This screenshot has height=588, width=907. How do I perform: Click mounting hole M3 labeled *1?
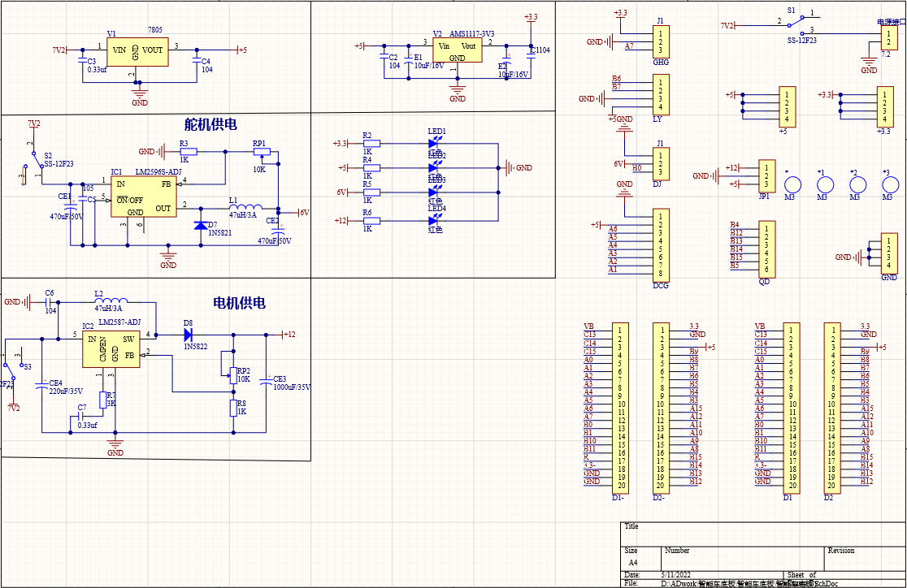(825, 185)
